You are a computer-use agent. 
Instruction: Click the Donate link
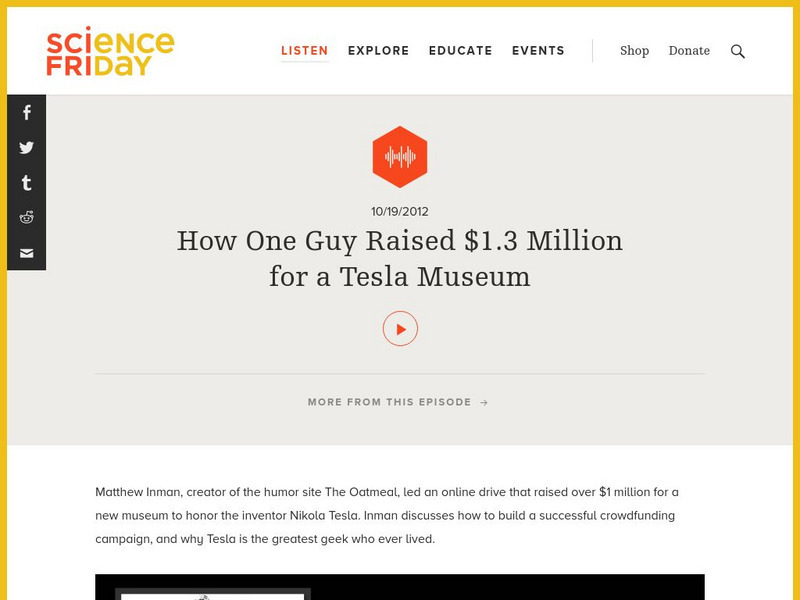tap(689, 51)
